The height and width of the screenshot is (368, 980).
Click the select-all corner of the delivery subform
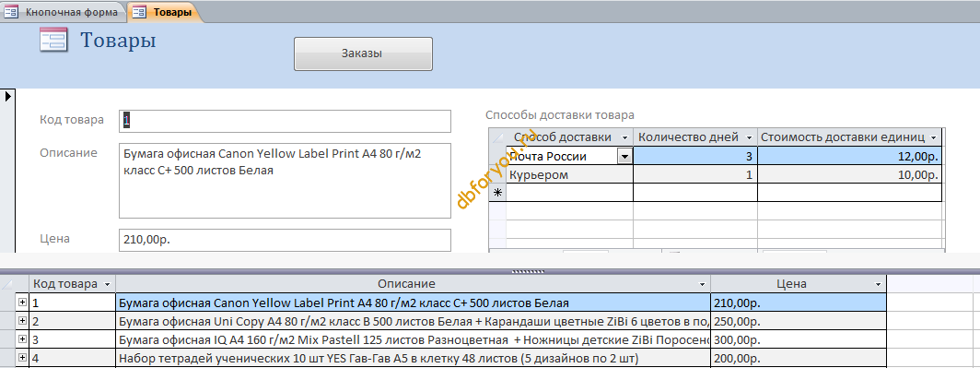(x=497, y=137)
